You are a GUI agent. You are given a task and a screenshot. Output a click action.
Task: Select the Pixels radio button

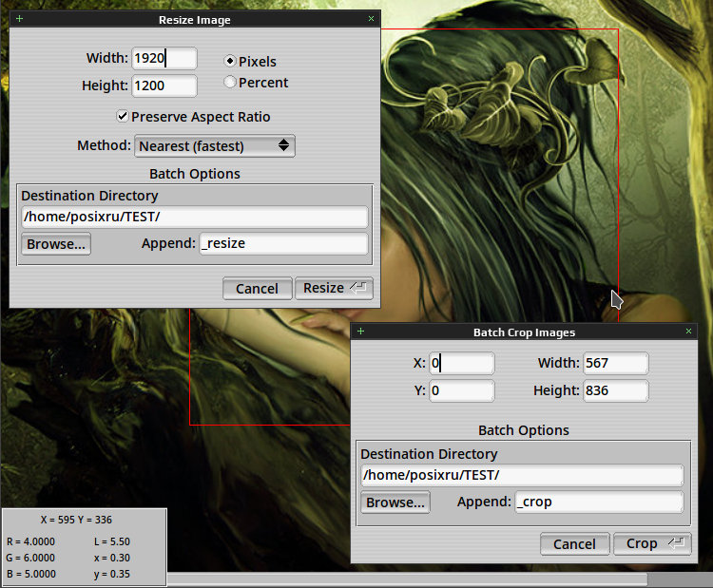[230, 61]
